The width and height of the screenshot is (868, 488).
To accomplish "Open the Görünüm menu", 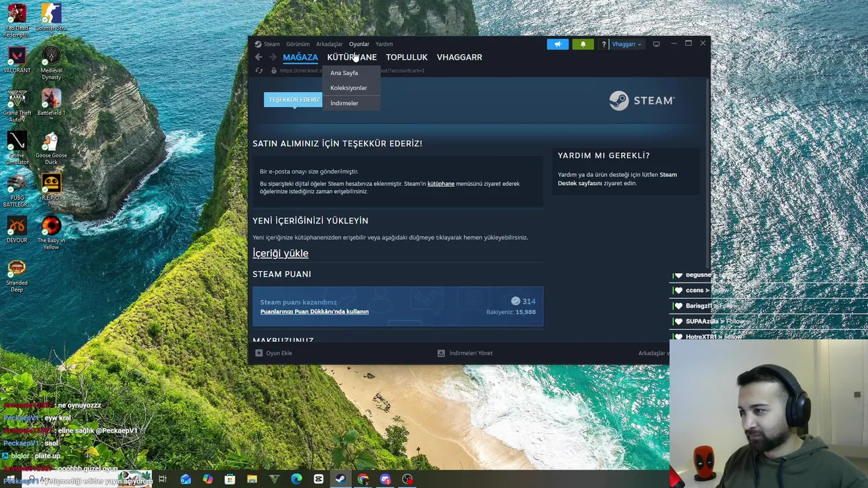I will click(298, 44).
